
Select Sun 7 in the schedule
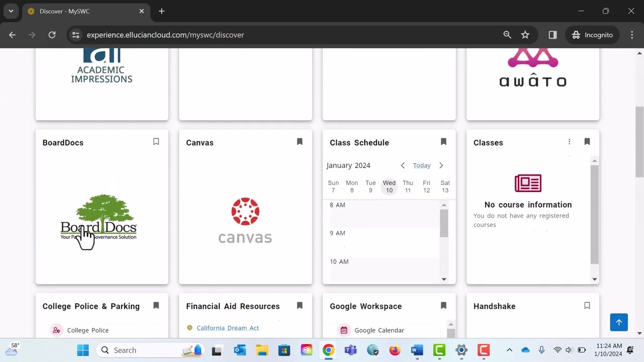[333, 187]
